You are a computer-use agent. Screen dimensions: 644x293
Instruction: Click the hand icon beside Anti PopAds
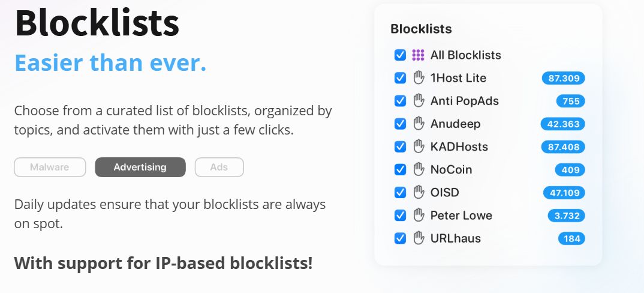pyautogui.click(x=418, y=101)
